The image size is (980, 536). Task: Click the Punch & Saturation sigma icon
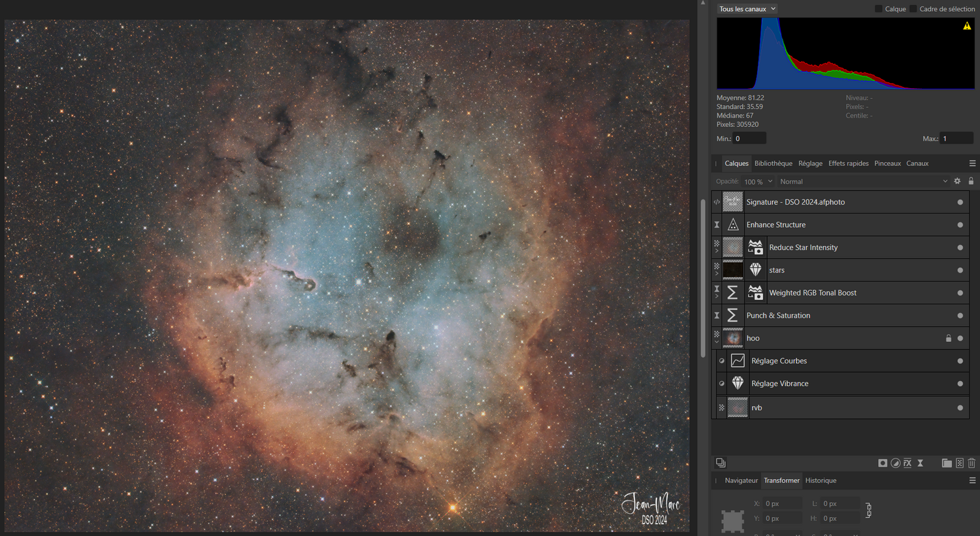pyautogui.click(x=732, y=316)
